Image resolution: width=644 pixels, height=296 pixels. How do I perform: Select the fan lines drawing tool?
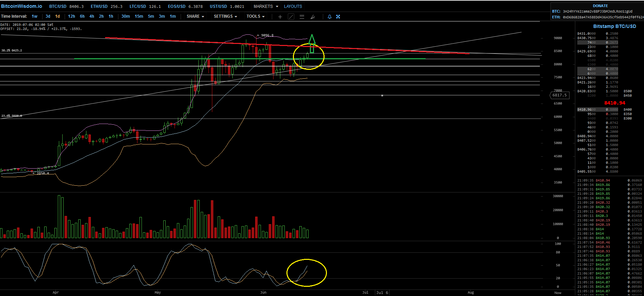[313, 17]
